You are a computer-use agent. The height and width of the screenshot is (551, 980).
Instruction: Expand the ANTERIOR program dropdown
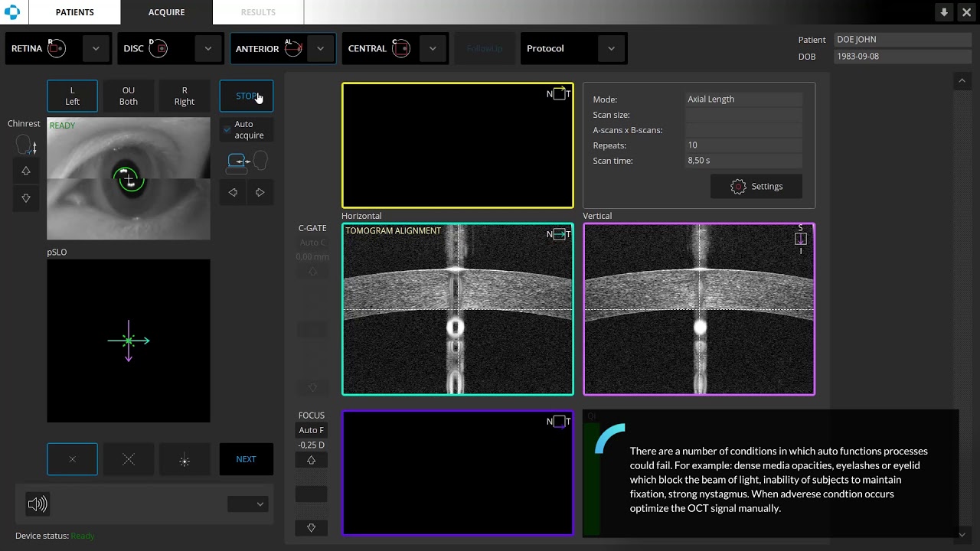tap(320, 48)
